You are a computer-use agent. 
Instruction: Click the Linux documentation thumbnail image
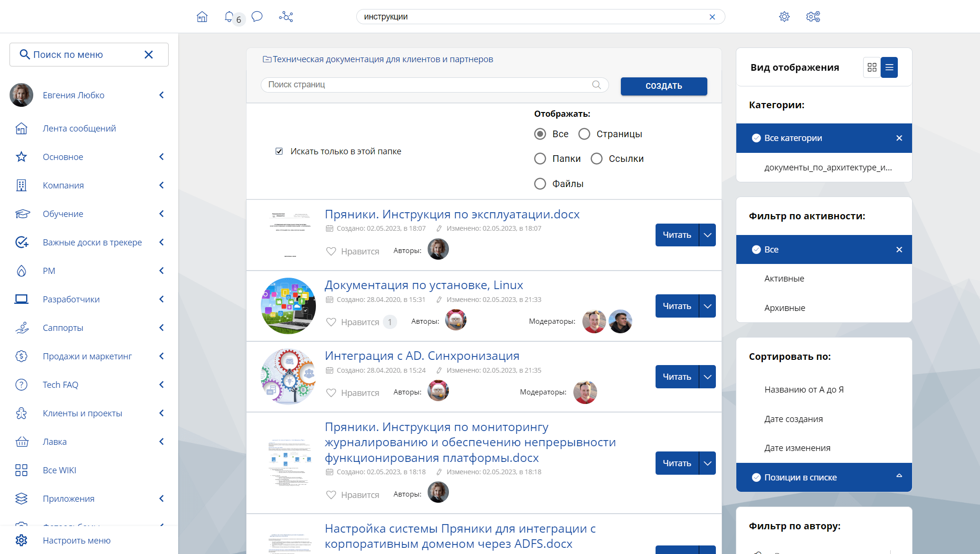tap(288, 306)
